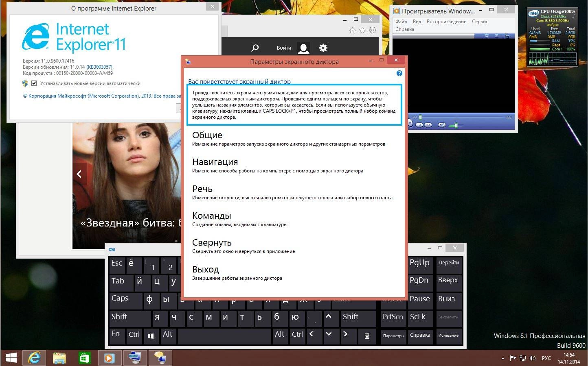
Task: Switch to Windows Media Player taskbar button
Action: coord(110,358)
